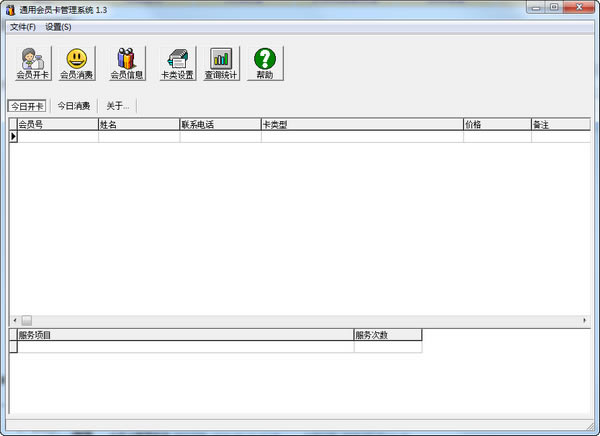Screen dimensions: 600x436
Task: Switch to the 今日开卡 tab
Action: point(27,106)
